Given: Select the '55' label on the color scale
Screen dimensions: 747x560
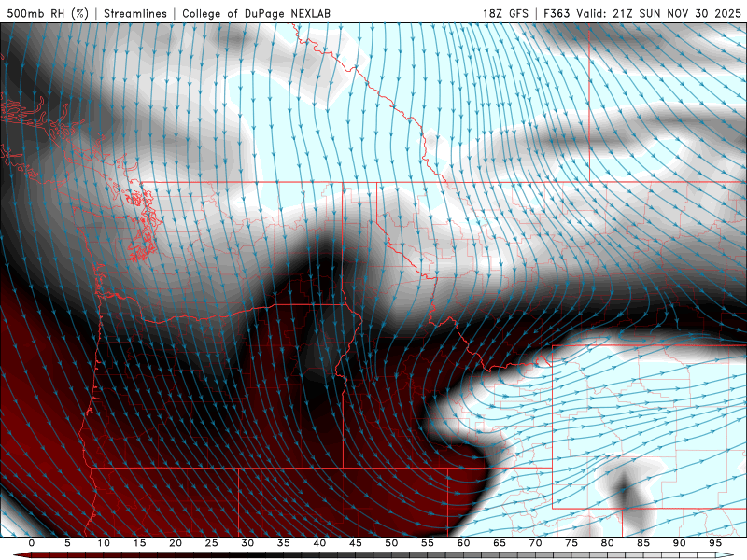Looking at the screenshot, I should pos(428,543).
